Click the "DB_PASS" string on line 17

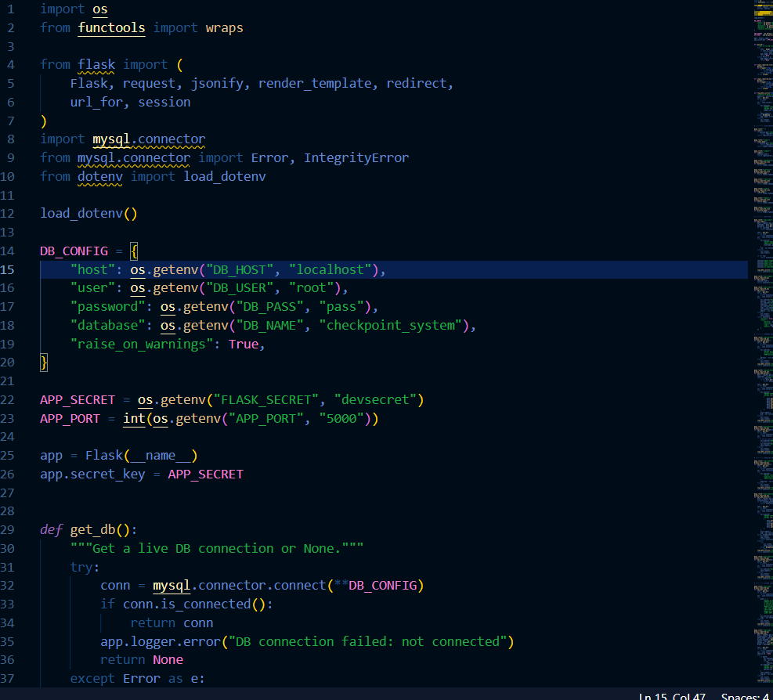point(269,307)
